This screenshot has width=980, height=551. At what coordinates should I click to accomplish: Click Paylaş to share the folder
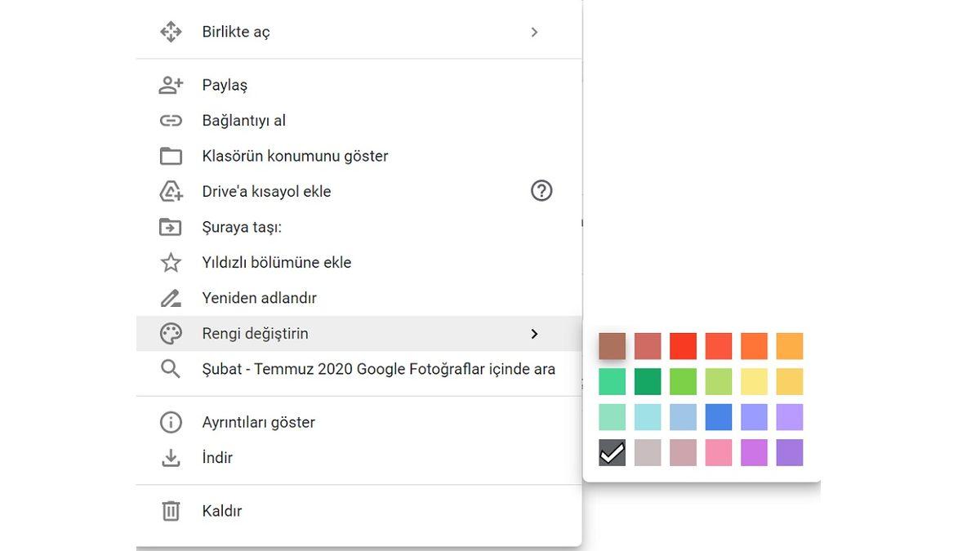225,84
